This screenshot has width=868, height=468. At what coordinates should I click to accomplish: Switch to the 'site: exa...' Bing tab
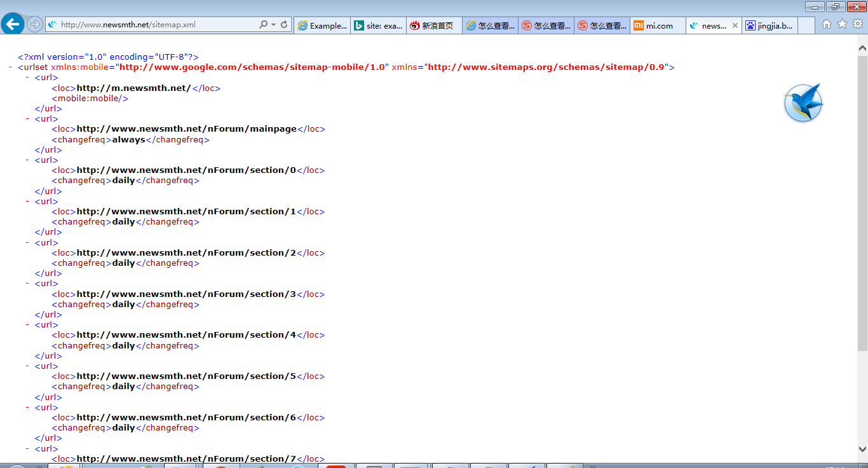tap(378, 25)
